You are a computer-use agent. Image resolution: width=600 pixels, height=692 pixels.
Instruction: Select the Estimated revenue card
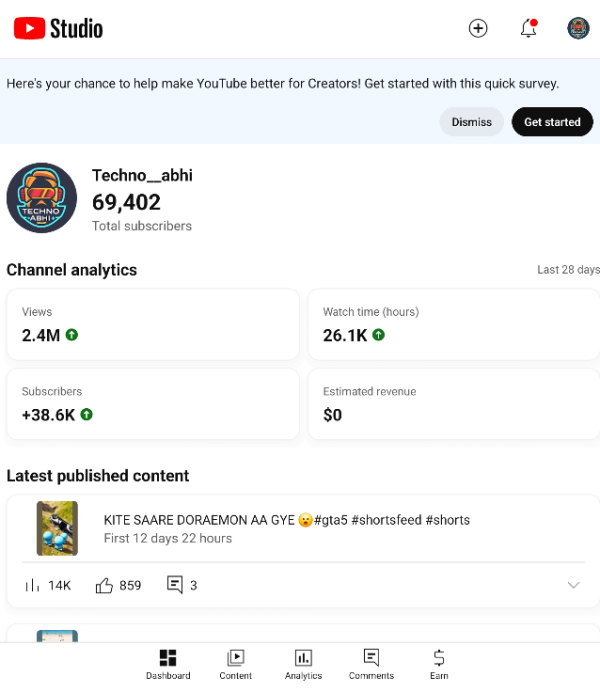(451, 404)
